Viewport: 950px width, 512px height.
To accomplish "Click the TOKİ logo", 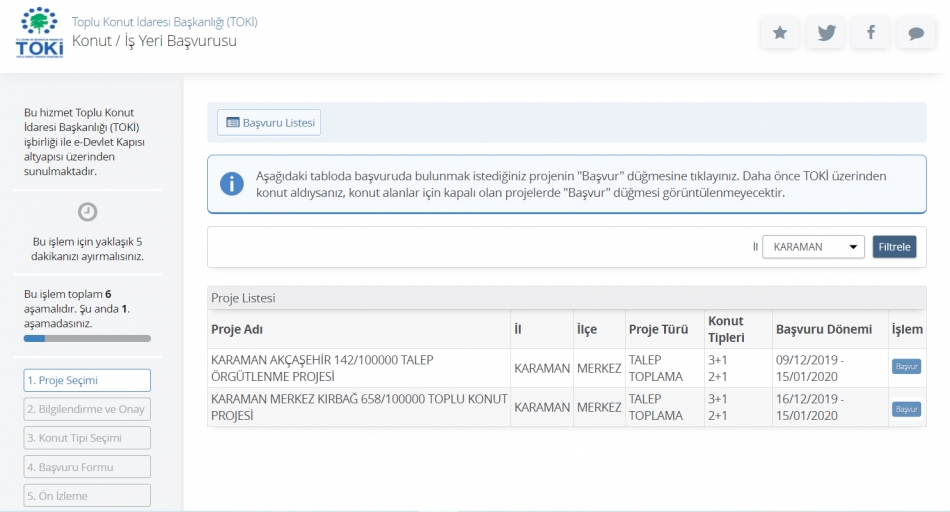I will [39, 33].
